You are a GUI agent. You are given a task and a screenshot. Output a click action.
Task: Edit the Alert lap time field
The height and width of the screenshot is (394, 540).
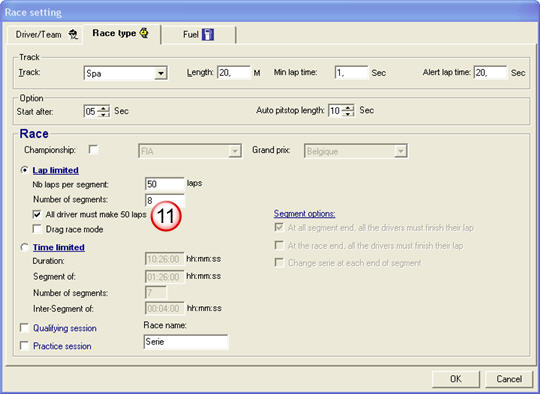490,73
